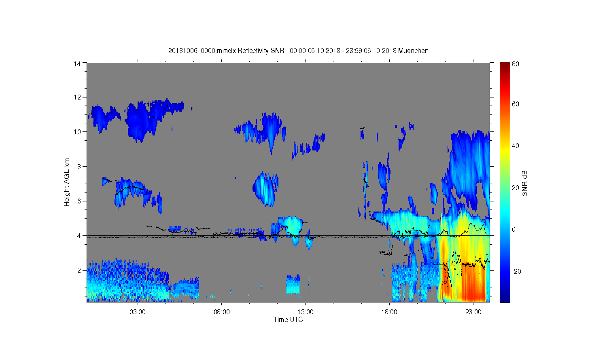Click the yellow section of the colorbar
The image size is (607, 364).
click(505, 152)
